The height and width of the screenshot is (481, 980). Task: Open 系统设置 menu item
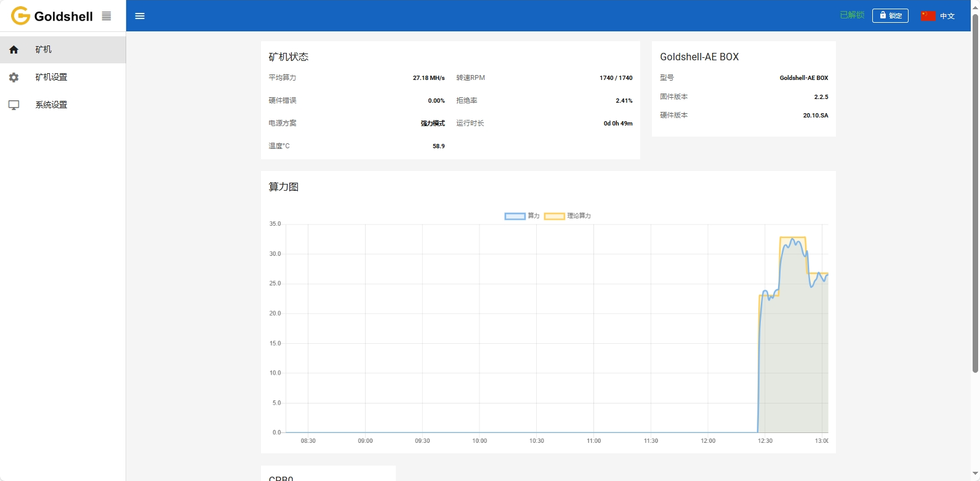[x=63, y=105]
